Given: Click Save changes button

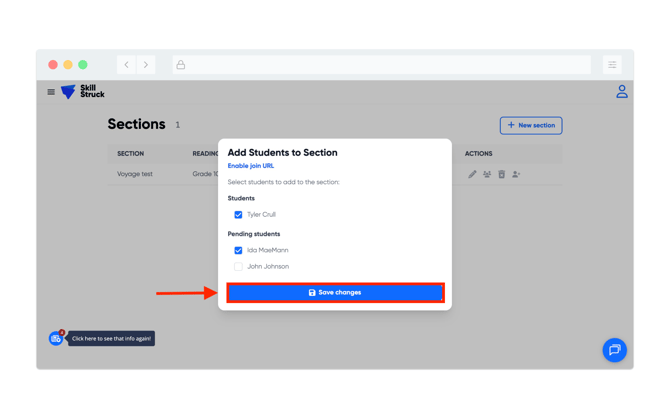Looking at the screenshot, I should (x=335, y=293).
